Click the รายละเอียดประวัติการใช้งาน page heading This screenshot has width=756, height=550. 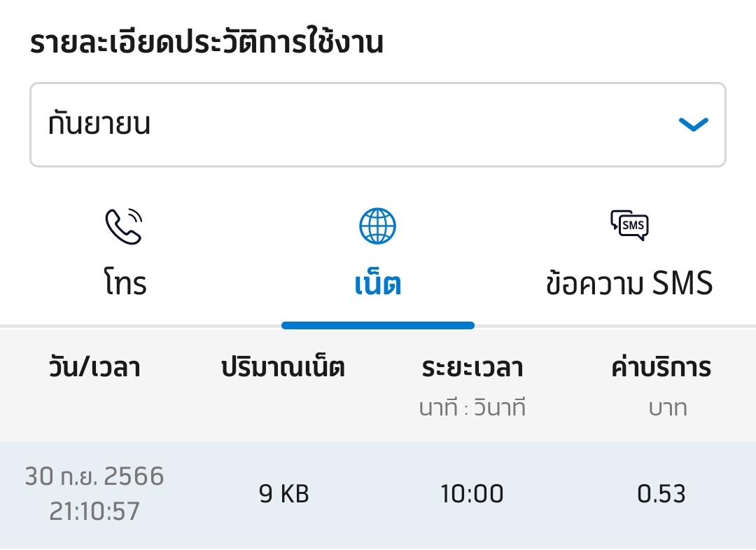click(x=206, y=43)
